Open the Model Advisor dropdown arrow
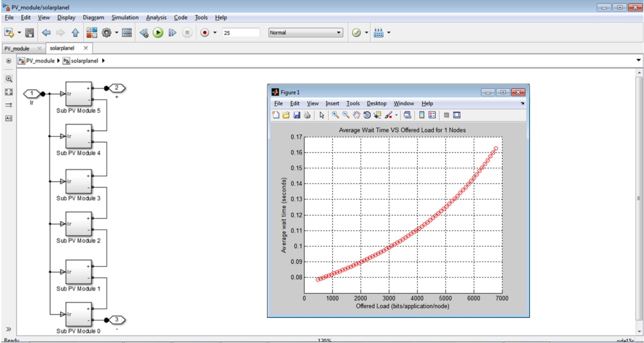The height and width of the screenshot is (343, 644). 367,33
